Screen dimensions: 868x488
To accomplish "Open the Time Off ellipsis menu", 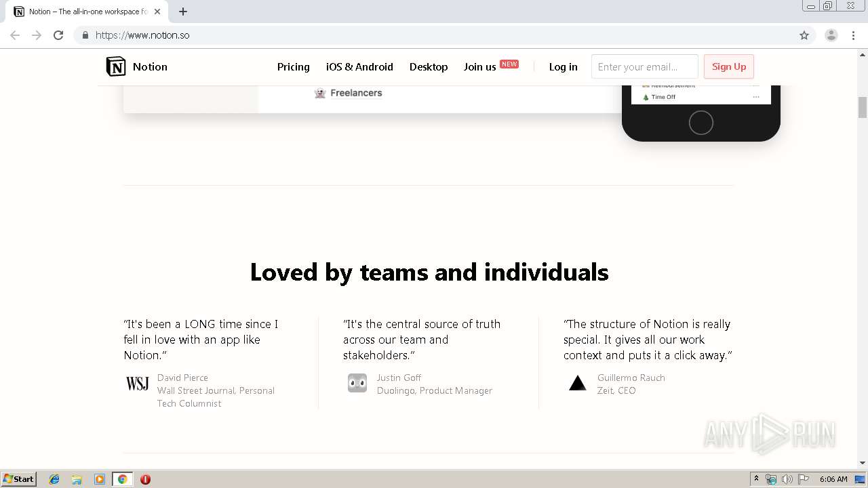I will tap(756, 97).
